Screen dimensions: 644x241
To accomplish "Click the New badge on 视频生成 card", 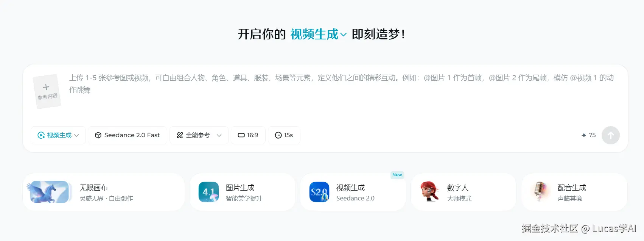I will tap(397, 175).
